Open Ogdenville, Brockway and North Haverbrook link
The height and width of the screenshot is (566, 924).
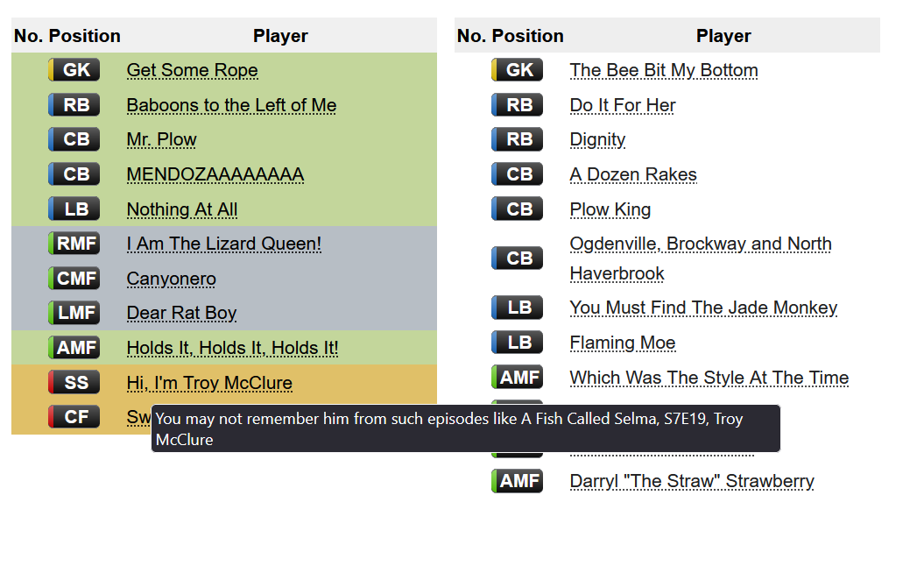[700, 244]
